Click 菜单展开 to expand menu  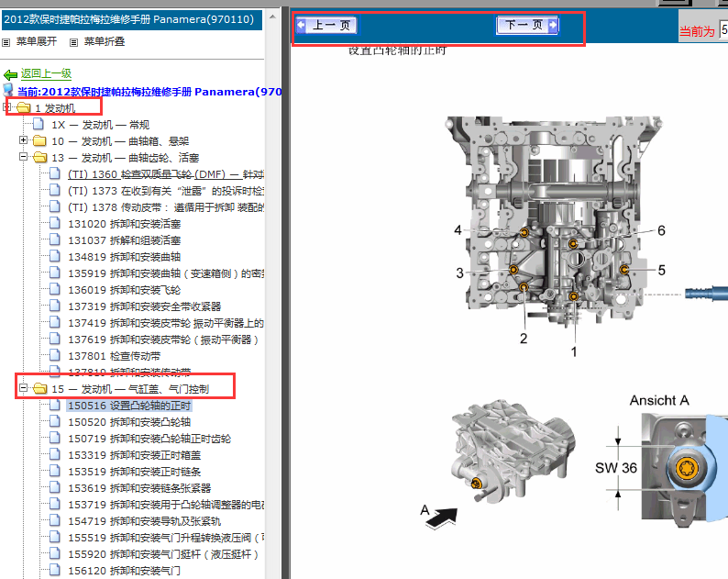[x=37, y=41]
